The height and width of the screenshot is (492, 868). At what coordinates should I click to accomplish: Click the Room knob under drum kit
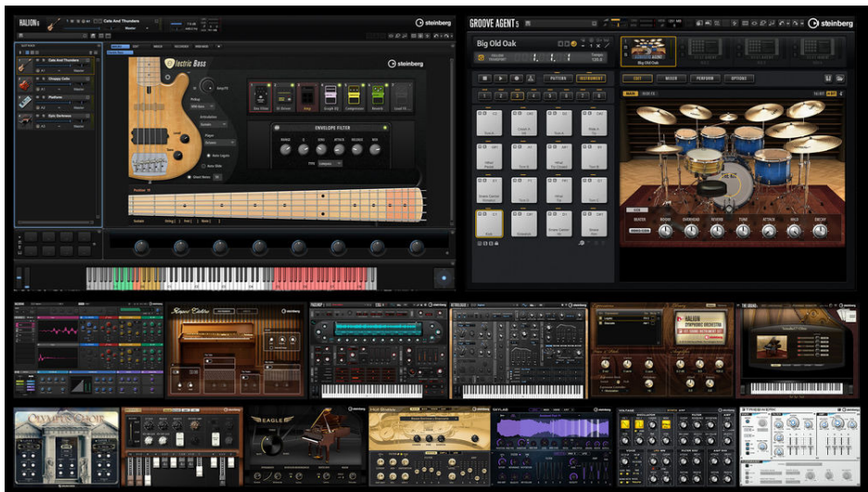click(x=665, y=232)
